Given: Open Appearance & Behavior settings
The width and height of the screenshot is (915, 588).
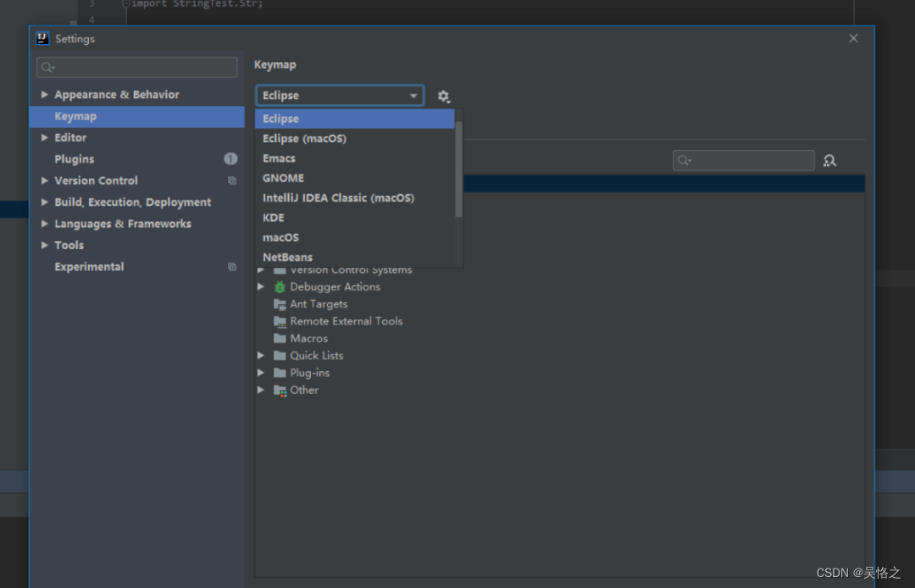Looking at the screenshot, I should [137, 95].
